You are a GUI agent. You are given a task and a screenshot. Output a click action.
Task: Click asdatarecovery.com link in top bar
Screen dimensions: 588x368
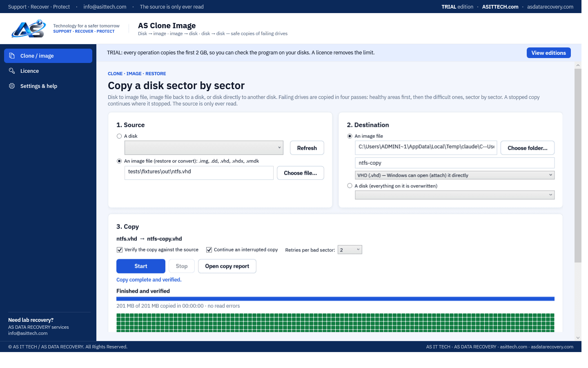pyautogui.click(x=550, y=7)
